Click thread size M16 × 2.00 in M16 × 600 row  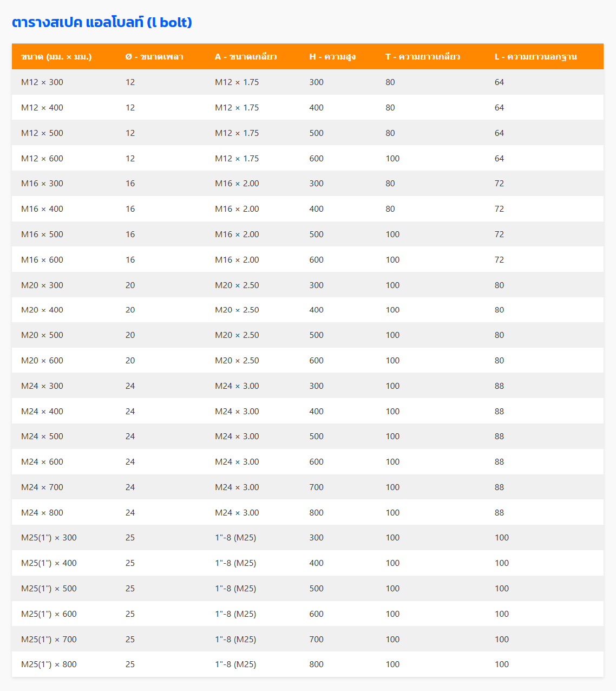(237, 260)
